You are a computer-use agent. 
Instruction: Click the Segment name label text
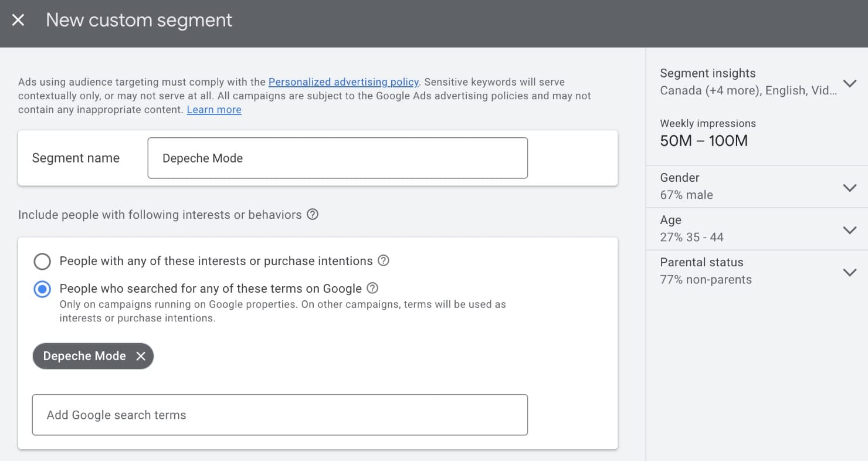tap(76, 158)
